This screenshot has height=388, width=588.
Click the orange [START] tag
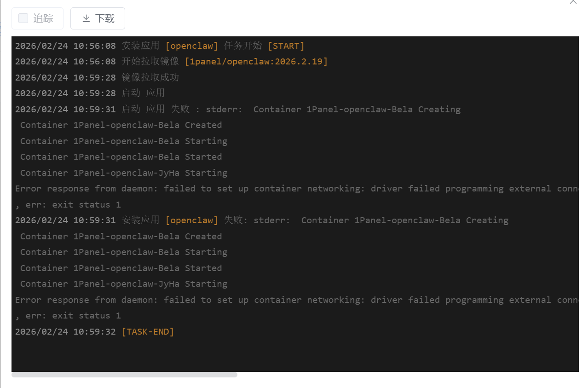tap(286, 46)
